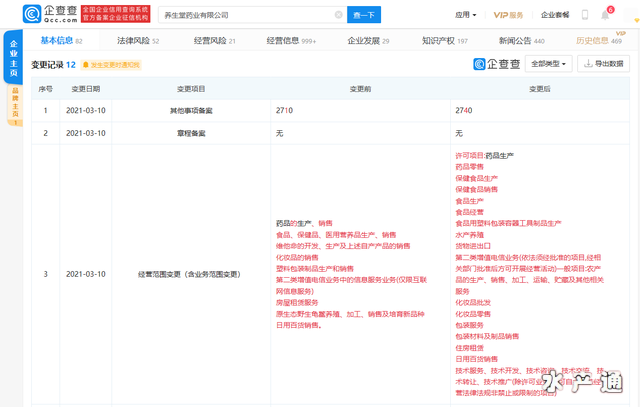Viewport: 640px width, 407px height.
Task: Switch to 历史信息 tab
Action: point(599,40)
